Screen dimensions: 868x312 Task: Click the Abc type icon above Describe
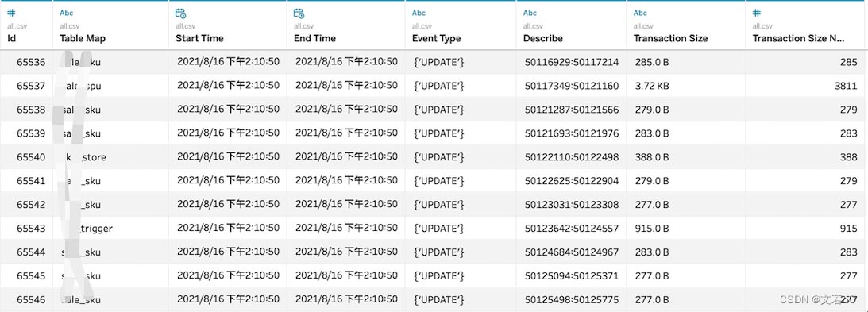point(530,13)
